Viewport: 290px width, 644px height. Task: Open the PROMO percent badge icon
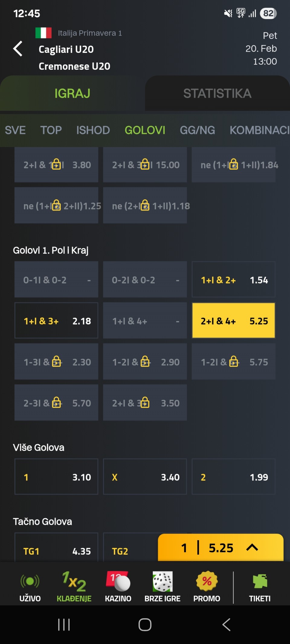[207, 582]
